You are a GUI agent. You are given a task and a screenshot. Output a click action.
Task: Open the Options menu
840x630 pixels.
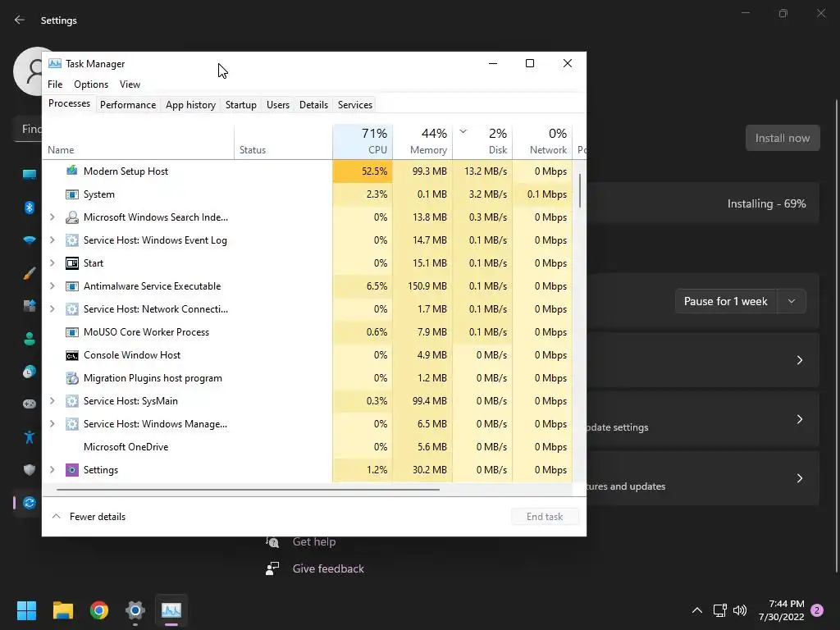[x=91, y=84]
